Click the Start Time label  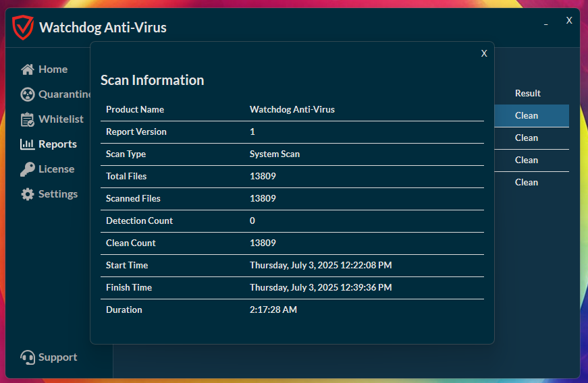click(127, 266)
